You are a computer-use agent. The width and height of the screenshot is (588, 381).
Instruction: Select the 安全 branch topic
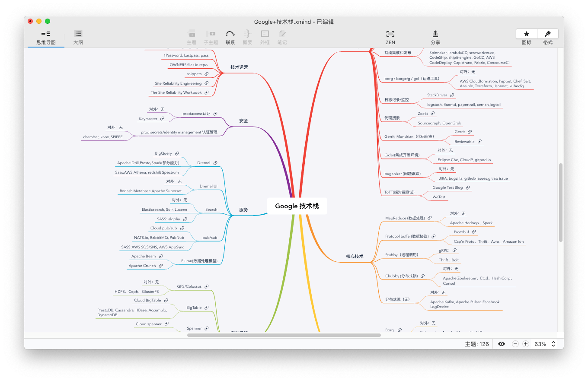tap(243, 121)
